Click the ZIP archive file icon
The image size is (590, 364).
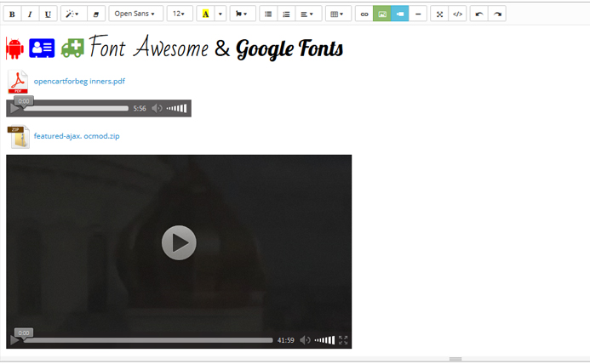[19, 136]
